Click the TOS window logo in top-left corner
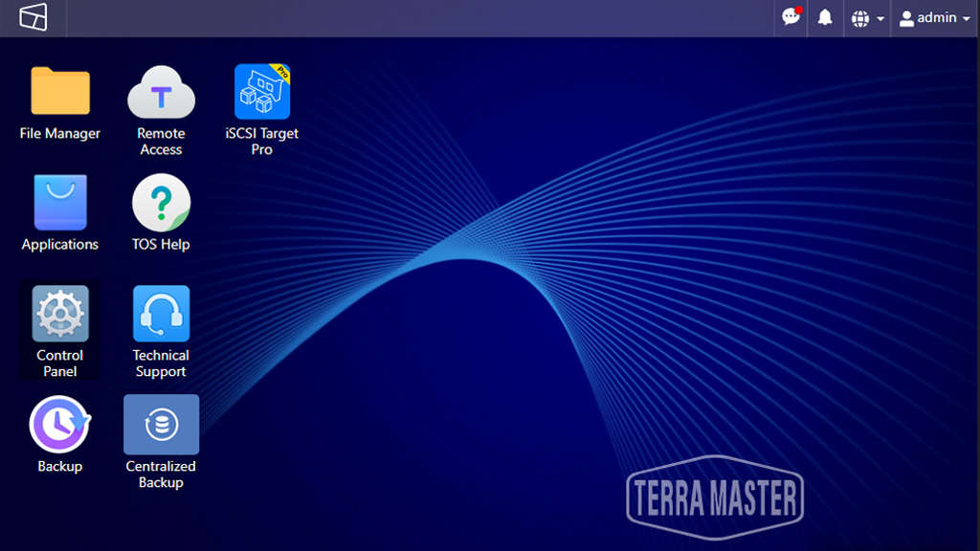This screenshot has height=551, width=980. 33,17
